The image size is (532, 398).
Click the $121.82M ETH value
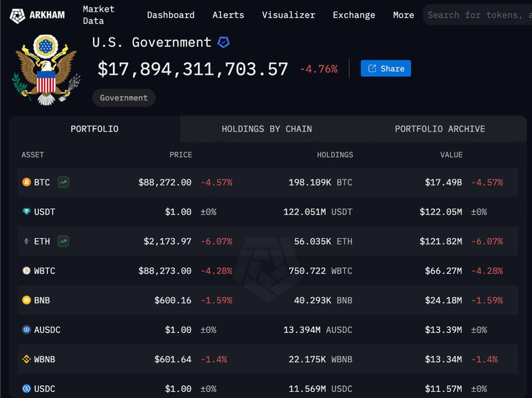[441, 242]
